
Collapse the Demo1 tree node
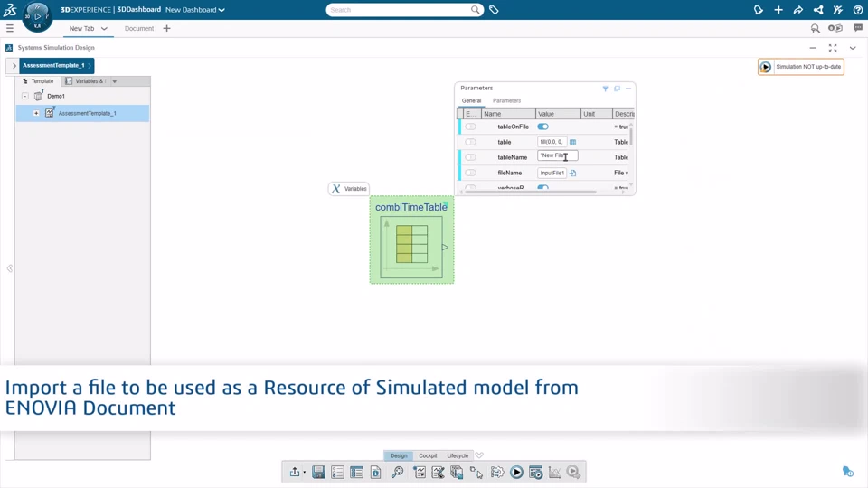coord(25,97)
